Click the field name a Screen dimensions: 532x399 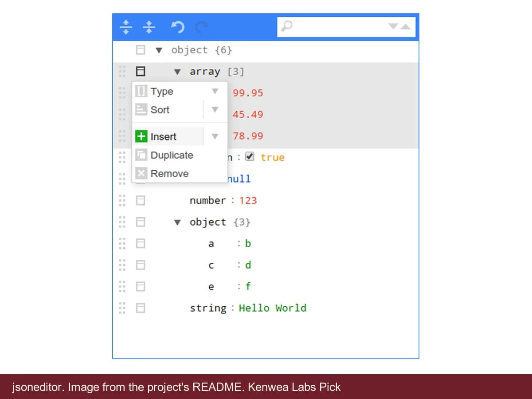(211, 243)
